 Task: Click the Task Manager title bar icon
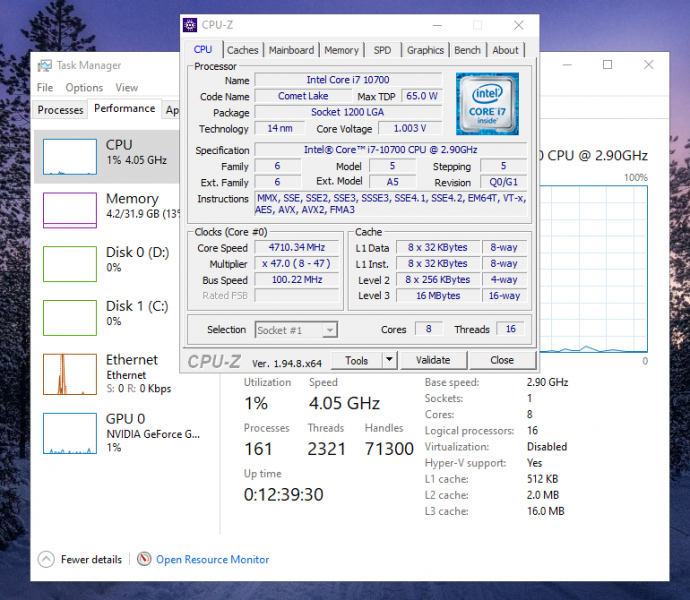click(x=44, y=65)
